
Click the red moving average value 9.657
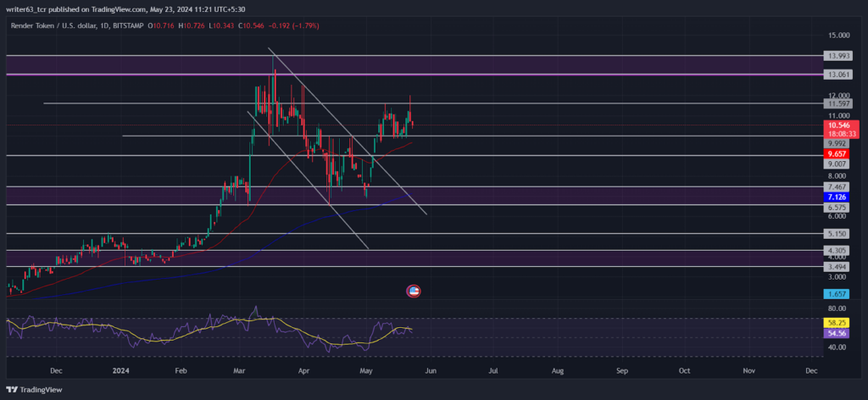[x=835, y=153]
